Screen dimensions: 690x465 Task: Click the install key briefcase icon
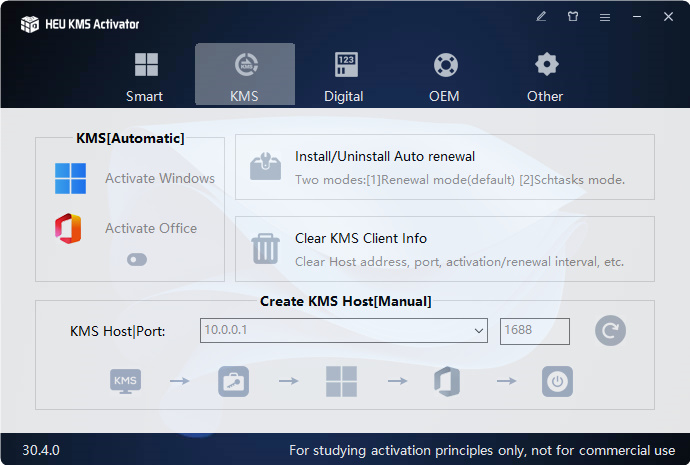233,381
